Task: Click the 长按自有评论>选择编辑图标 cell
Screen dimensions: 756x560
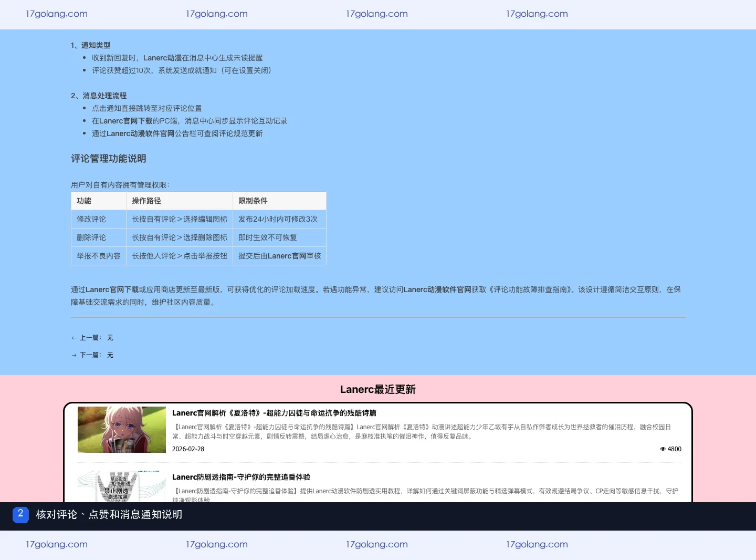Action: click(180, 219)
